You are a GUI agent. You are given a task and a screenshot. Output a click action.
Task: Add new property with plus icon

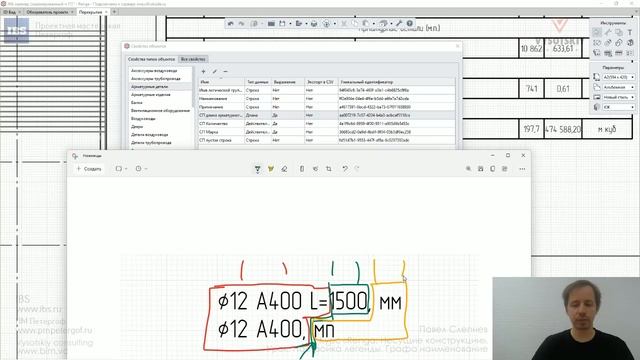(x=203, y=71)
